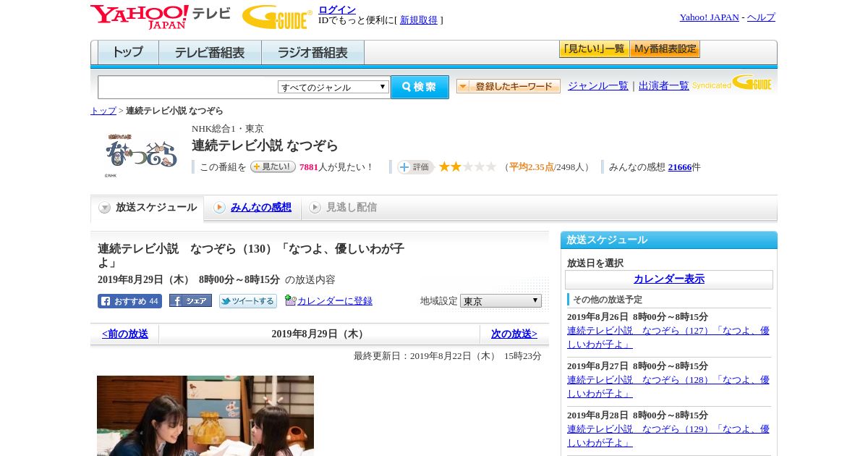
Task: Open the 21666 reviews count link
Action: point(680,167)
